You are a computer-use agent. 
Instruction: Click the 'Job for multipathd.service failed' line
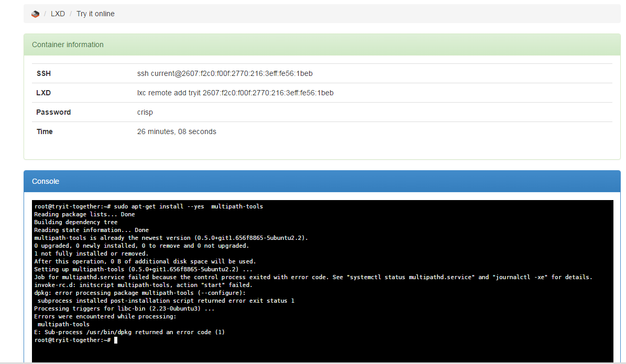pos(313,277)
